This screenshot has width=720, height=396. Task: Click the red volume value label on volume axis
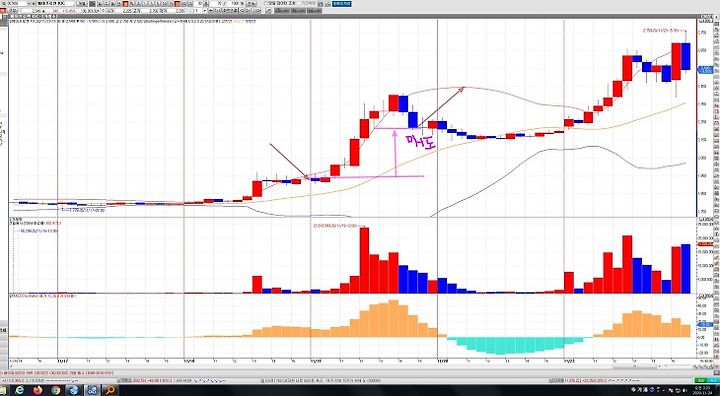click(x=705, y=244)
